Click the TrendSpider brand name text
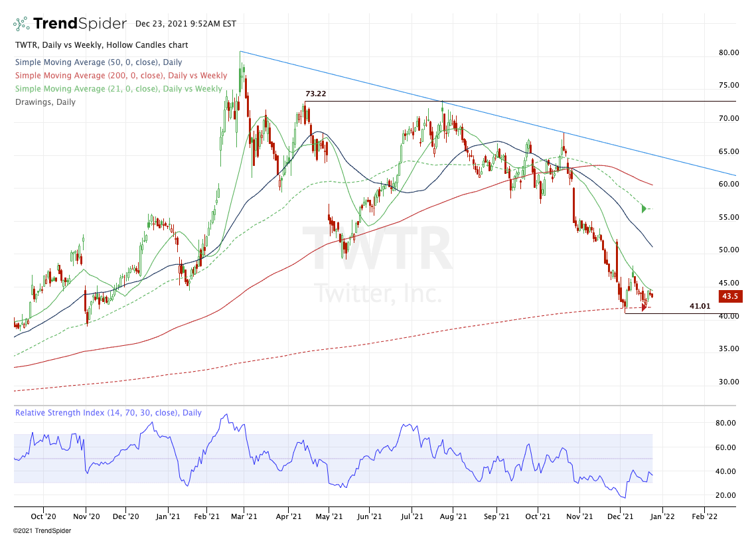The width and height of the screenshot is (756, 537). [x=80, y=24]
